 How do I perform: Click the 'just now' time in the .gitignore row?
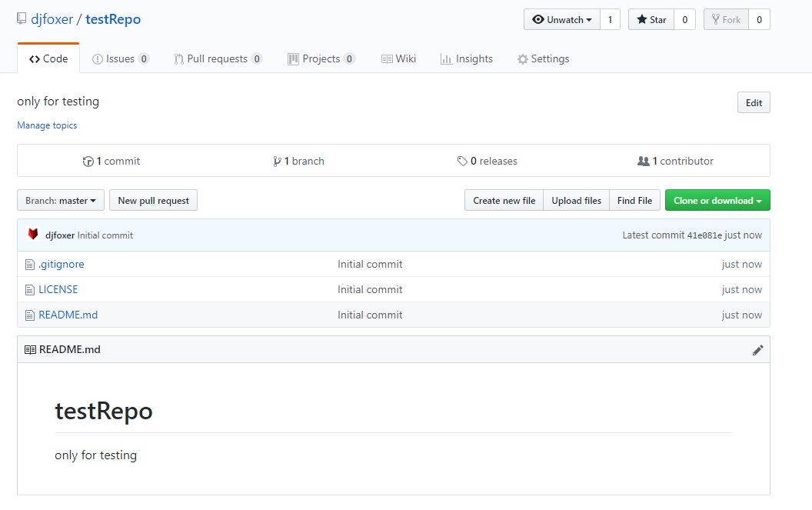741,265
